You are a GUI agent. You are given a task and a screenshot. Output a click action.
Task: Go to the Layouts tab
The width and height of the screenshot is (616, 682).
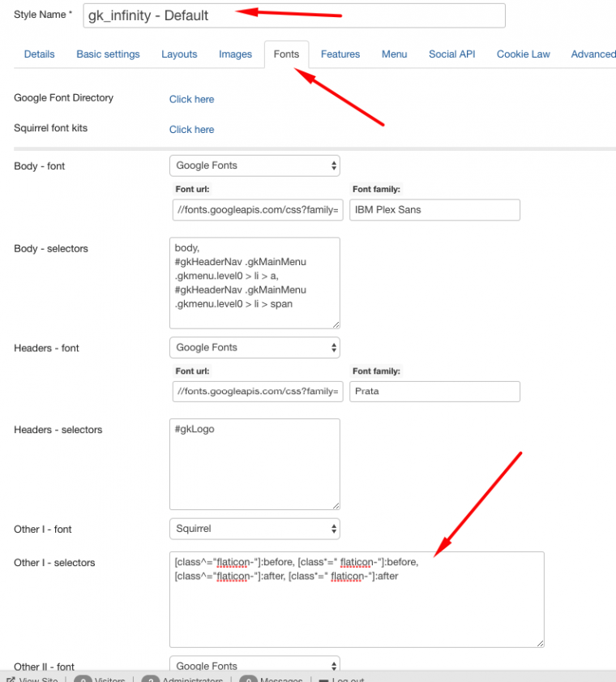pyautogui.click(x=179, y=54)
